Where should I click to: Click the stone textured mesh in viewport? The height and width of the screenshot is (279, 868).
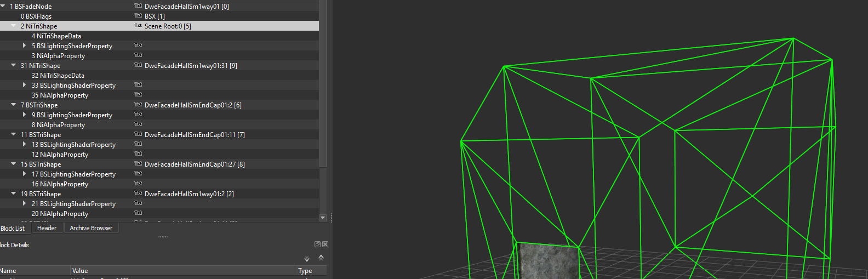coord(549,261)
